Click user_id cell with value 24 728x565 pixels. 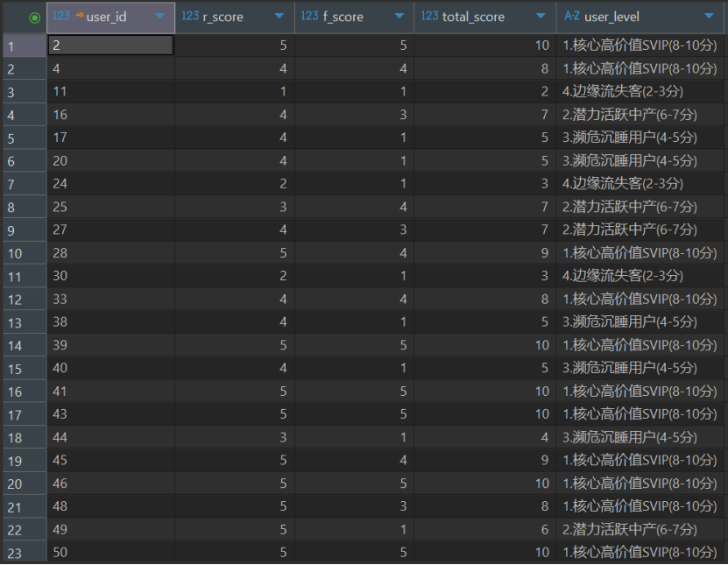[x=110, y=184]
